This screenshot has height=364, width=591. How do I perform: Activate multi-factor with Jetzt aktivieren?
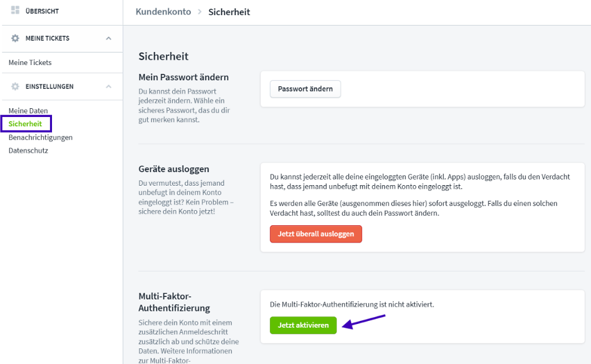pos(303,325)
